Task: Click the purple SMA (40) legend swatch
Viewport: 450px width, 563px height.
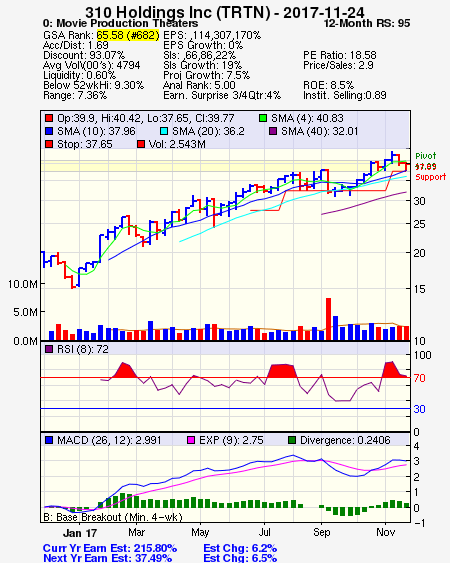Action: (x=273, y=131)
